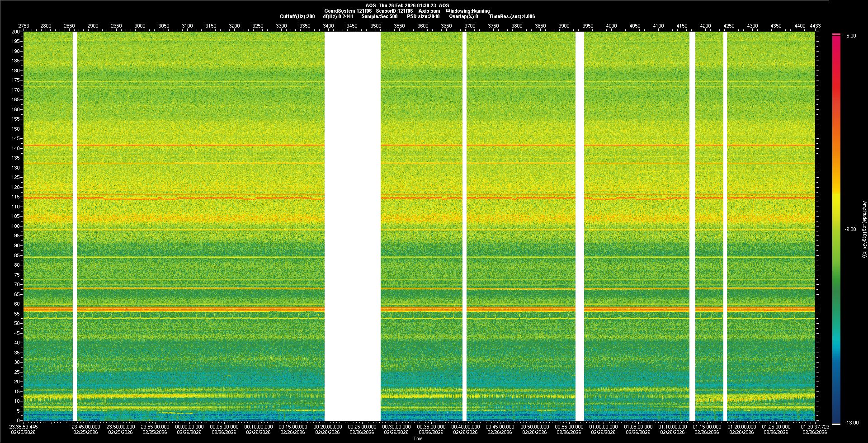Click the -9.00 midpoint label on color scale
Viewport: 868px width, 443px height.
click(x=850, y=229)
